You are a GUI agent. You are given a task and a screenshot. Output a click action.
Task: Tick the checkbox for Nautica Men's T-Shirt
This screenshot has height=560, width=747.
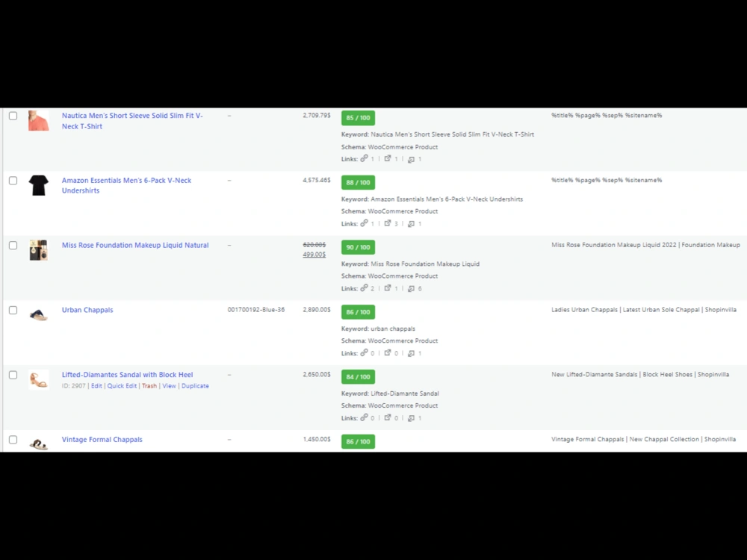pos(13,116)
